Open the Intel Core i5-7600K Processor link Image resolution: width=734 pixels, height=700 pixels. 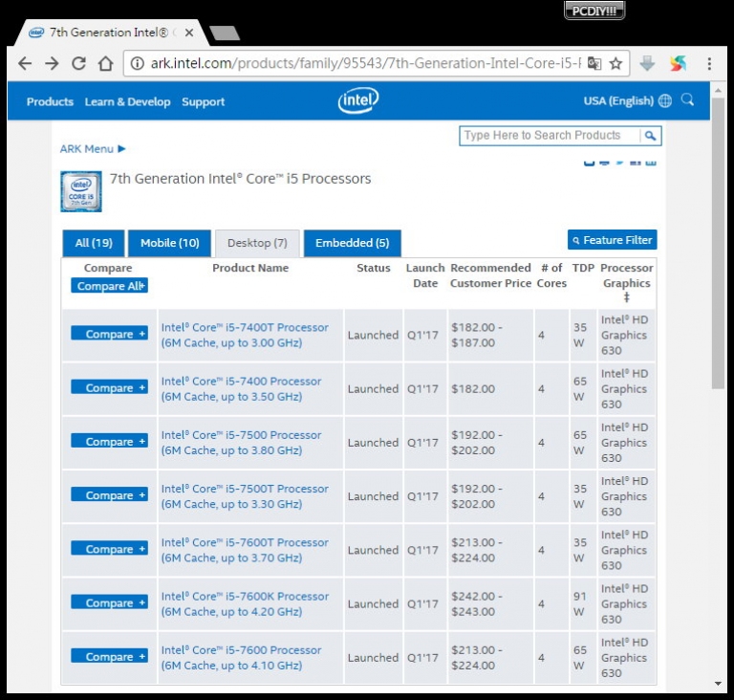[x=245, y=604]
